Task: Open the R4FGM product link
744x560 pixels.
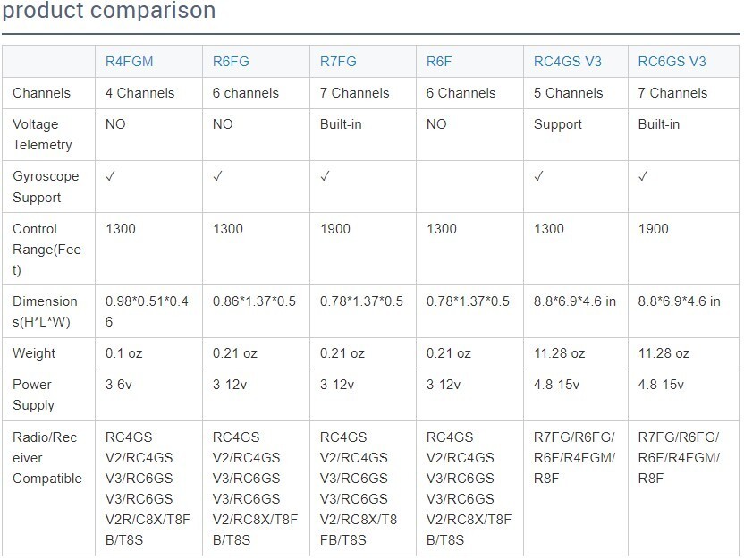Action: (129, 62)
